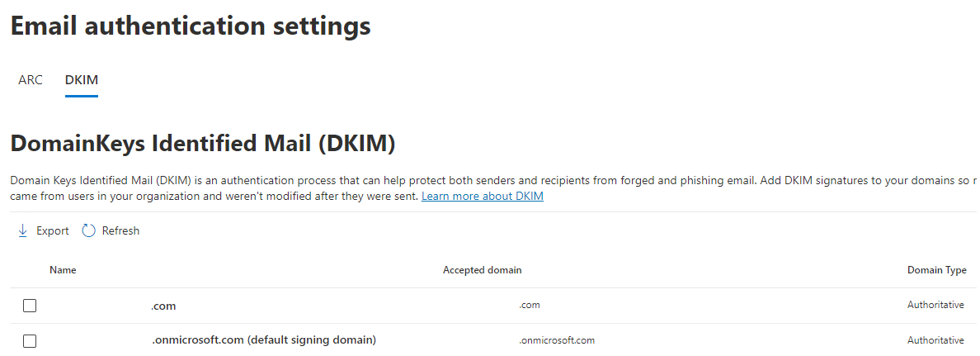Screen dimensions: 980x356
Task: Click the DomainKeys Identified Mail (DKIM) heading
Action: pos(203,143)
